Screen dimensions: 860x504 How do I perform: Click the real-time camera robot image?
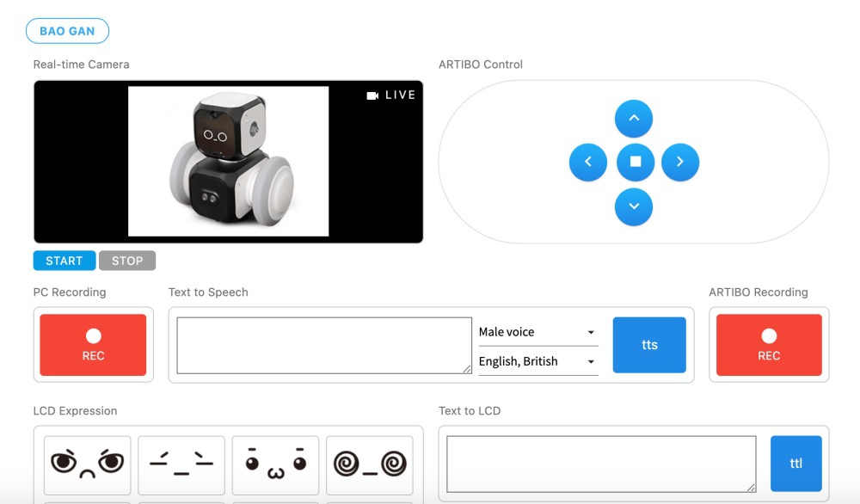(x=228, y=161)
